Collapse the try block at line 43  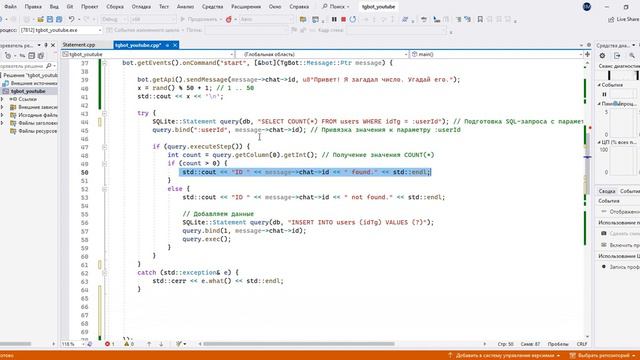pyautogui.click(x=104, y=113)
